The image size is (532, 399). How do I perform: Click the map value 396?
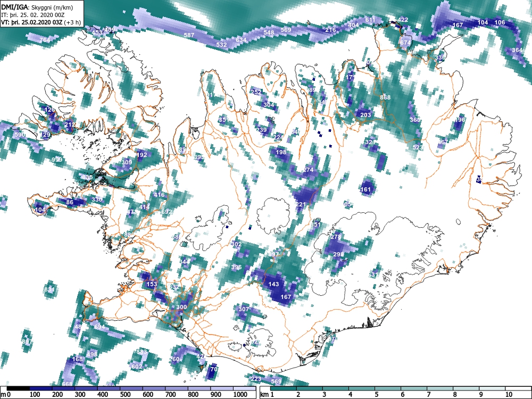click(x=236, y=267)
